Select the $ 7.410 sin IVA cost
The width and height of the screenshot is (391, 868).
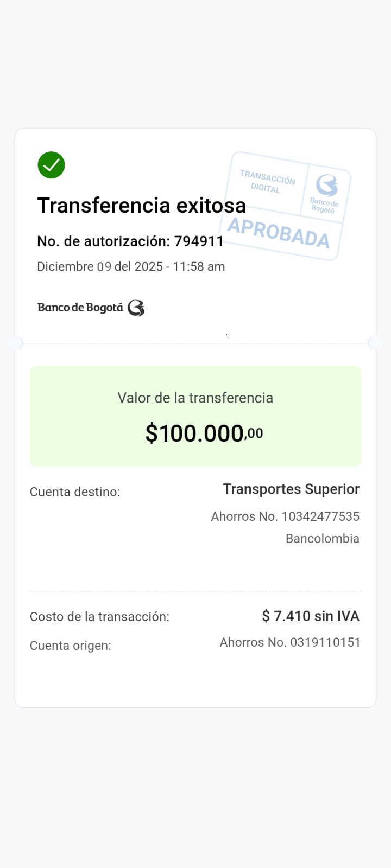click(311, 616)
